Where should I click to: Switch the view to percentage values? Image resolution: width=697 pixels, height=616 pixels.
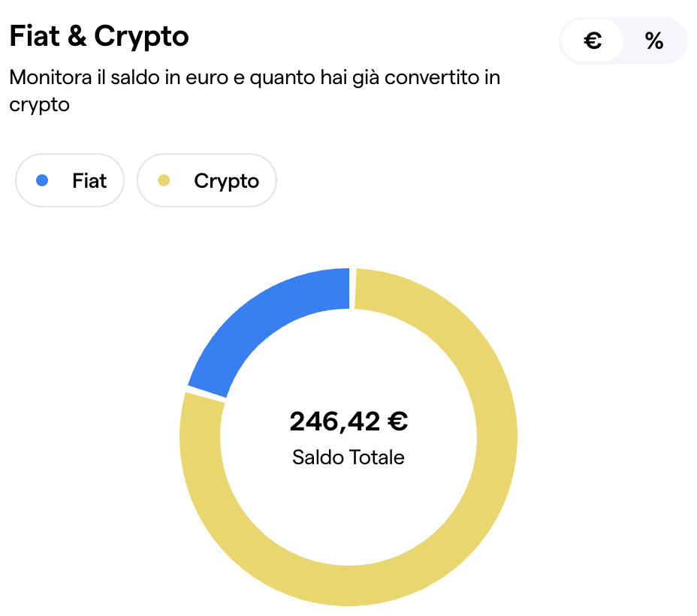[654, 41]
